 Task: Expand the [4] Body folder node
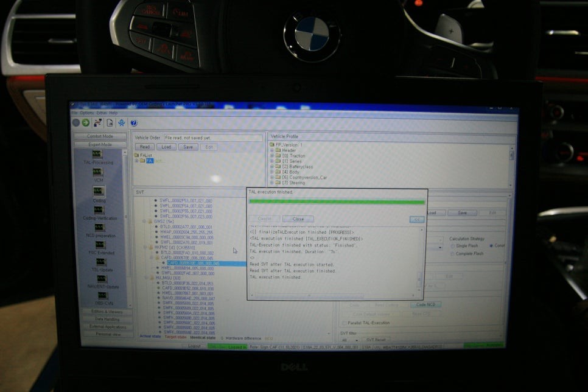pyautogui.click(x=272, y=172)
